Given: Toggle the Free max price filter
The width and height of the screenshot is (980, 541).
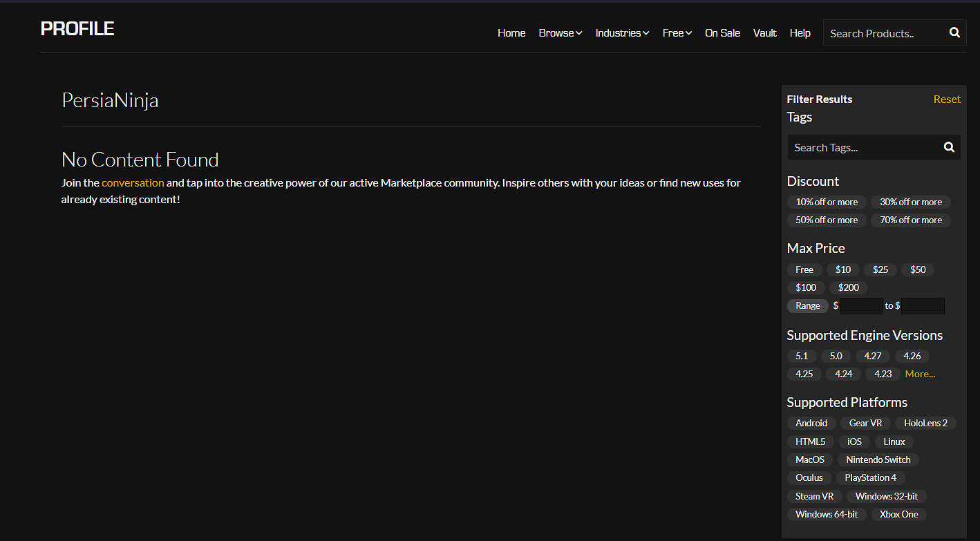Looking at the screenshot, I should pos(804,269).
